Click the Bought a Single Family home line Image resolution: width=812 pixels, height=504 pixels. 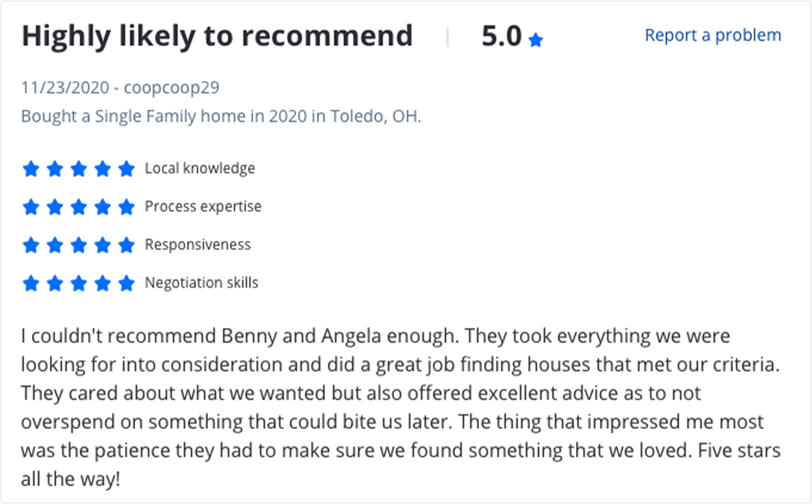click(221, 117)
